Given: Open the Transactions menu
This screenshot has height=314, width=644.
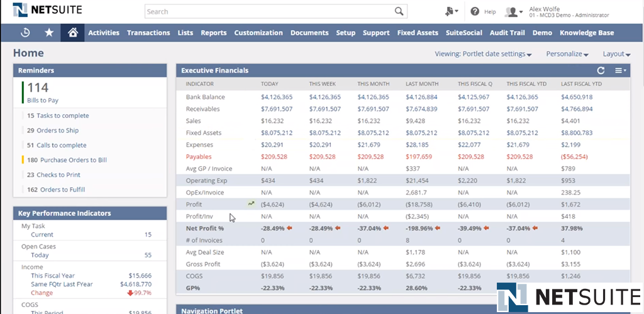Looking at the screenshot, I should point(148,33).
